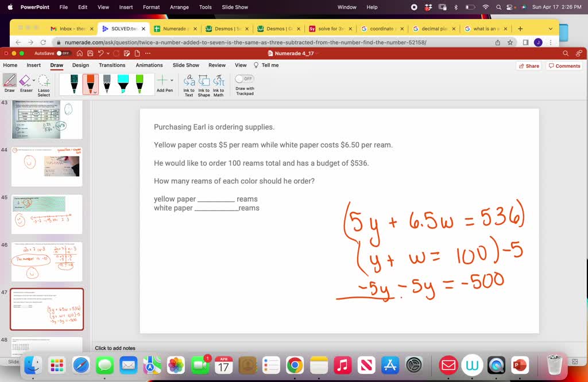
Task: Click the Ink to Math icon
Action: pyautogui.click(x=219, y=85)
